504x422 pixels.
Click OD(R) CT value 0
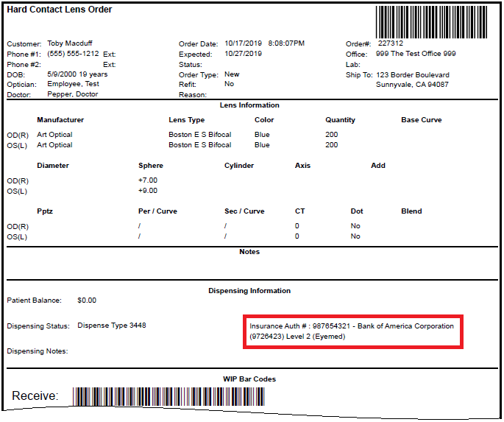click(297, 226)
